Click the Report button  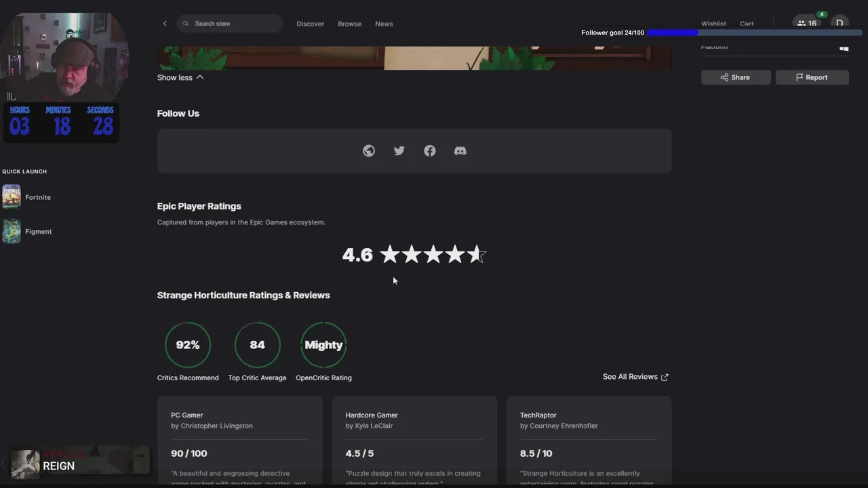pos(812,77)
